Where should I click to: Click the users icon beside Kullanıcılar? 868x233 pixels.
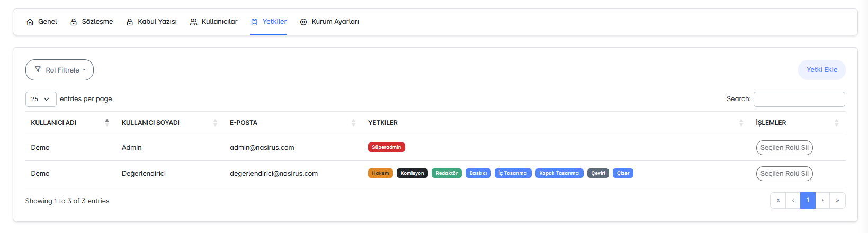click(194, 22)
